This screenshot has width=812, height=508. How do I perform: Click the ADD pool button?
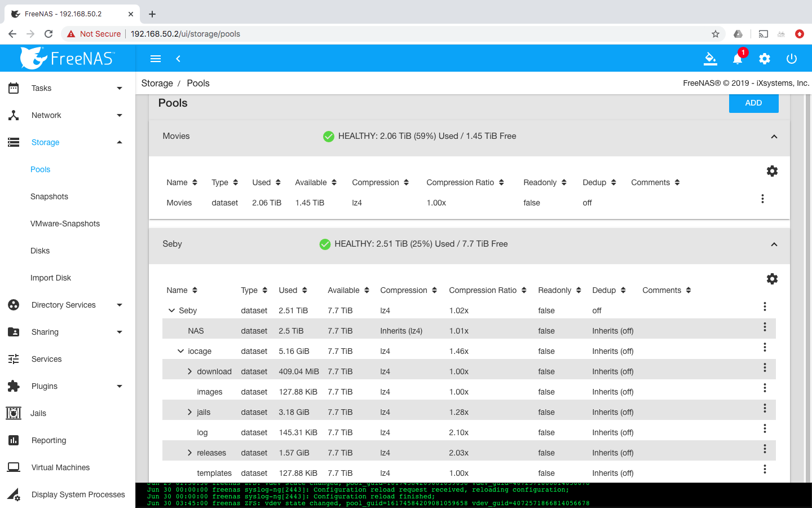pos(753,103)
